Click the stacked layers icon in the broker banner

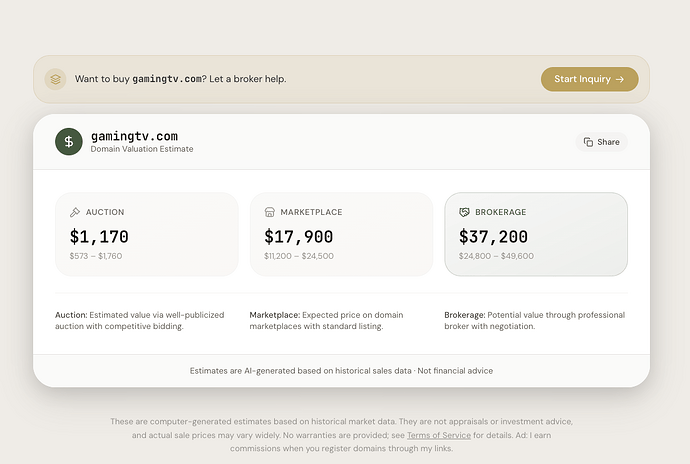pyautogui.click(x=56, y=79)
